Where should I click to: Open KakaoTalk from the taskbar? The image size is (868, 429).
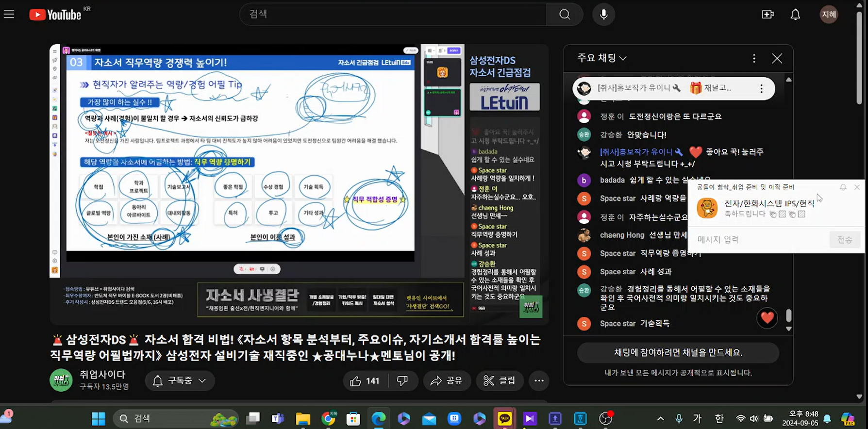tap(505, 418)
